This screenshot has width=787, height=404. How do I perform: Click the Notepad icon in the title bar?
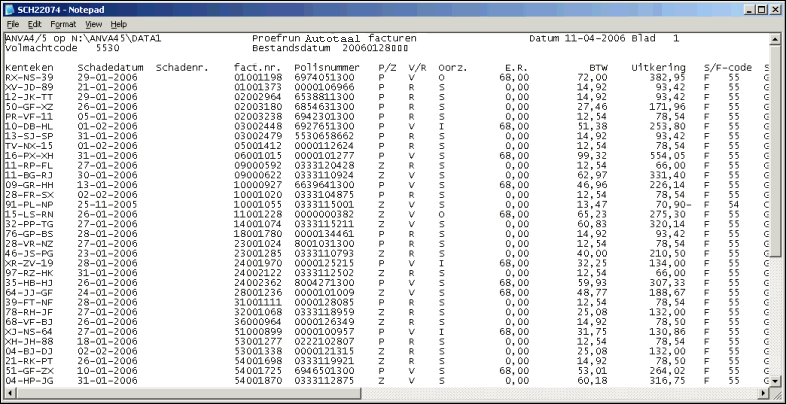pos(10,8)
